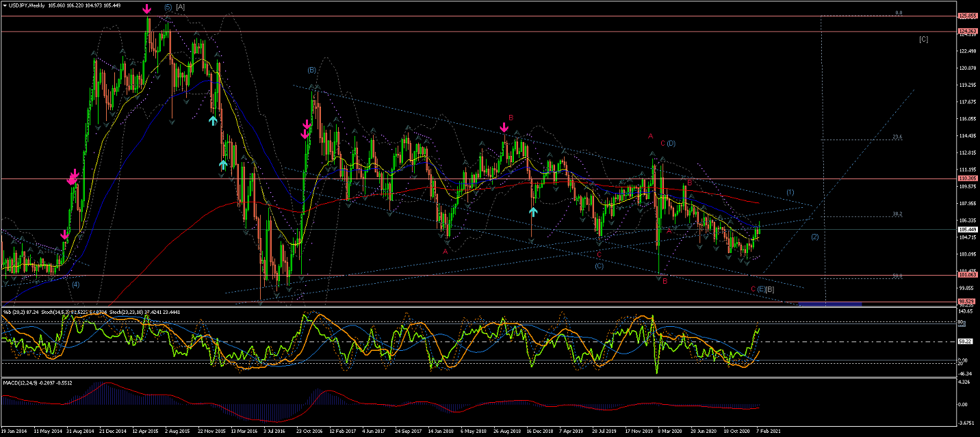This screenshot has width=980, height=437.
Task: Click the 50.22 indicator level tag
Action: [x=966, y=341]
